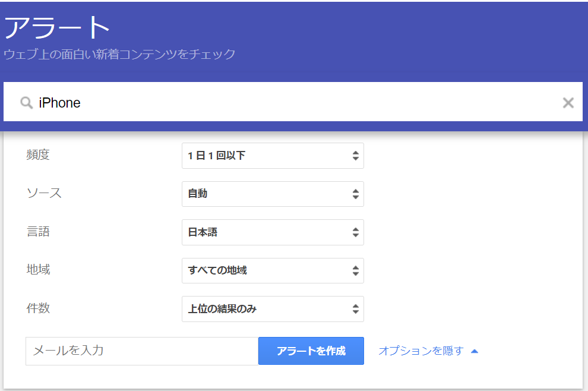
Task: Click the 件数 label text
Action: point(38,308)
